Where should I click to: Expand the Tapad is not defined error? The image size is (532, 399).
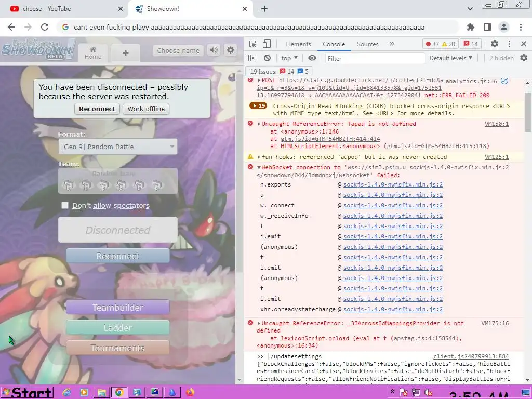click(259, 124)
